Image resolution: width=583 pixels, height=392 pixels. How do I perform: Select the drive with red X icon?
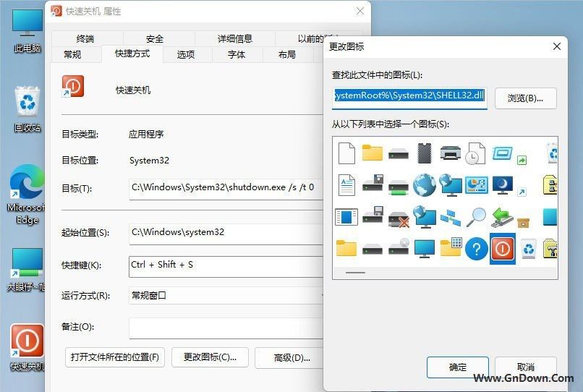(399, 219)
